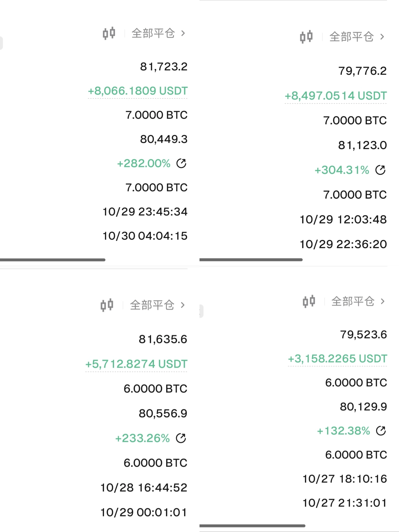Tap share icon next to +132.38%

tap(381, 431)
